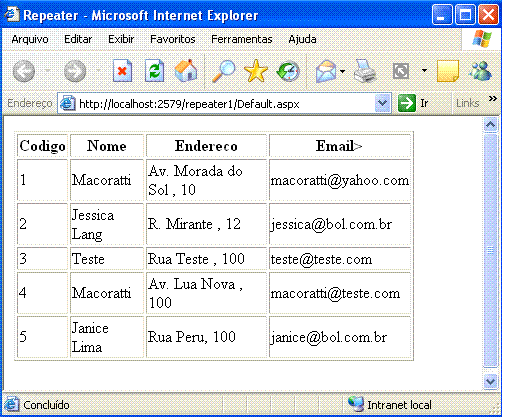
Task: Open the Messenger people icon
Action: (x=480, y=71)
